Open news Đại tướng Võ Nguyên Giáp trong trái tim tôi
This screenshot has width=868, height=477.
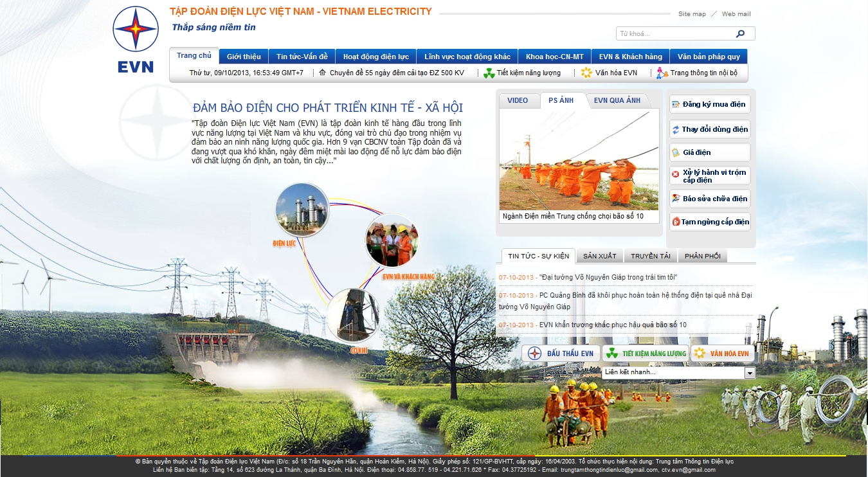(608, 277)
